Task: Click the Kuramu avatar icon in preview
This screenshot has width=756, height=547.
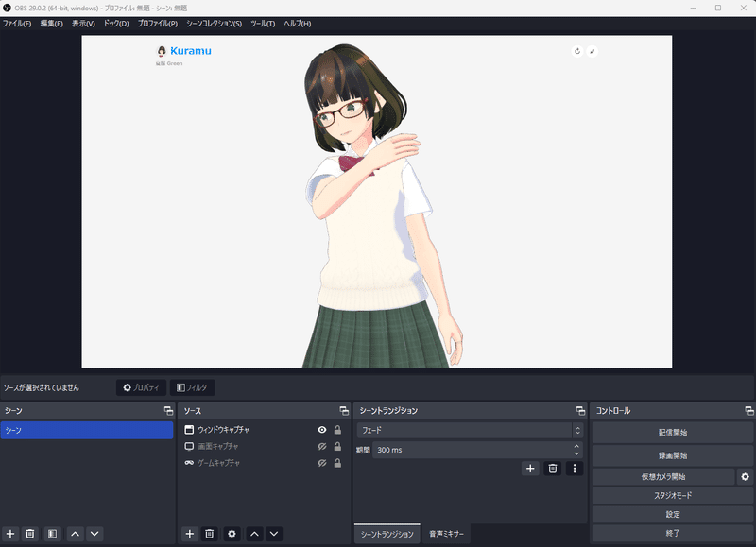Action: pos(162,51)
